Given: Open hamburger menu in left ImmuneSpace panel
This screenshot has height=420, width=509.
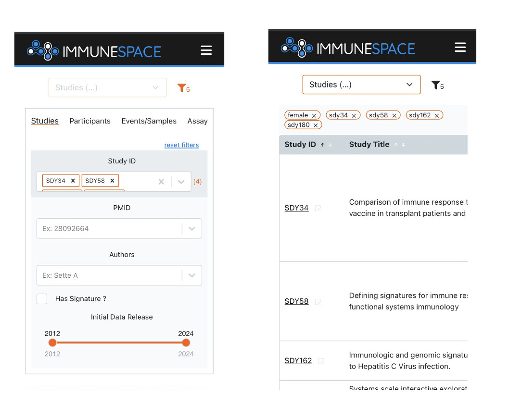Looking at the screenshot, I should [x=206, y=50].
